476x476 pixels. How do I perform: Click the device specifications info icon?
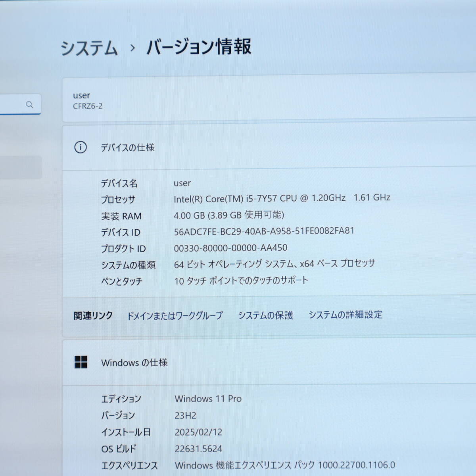click(x=81, y=148)
